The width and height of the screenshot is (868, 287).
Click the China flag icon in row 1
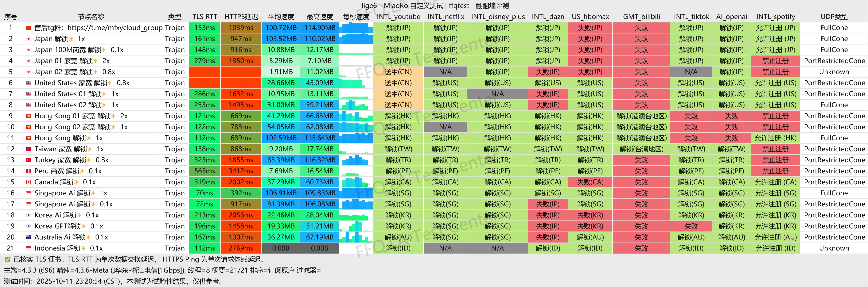point(28,28)
